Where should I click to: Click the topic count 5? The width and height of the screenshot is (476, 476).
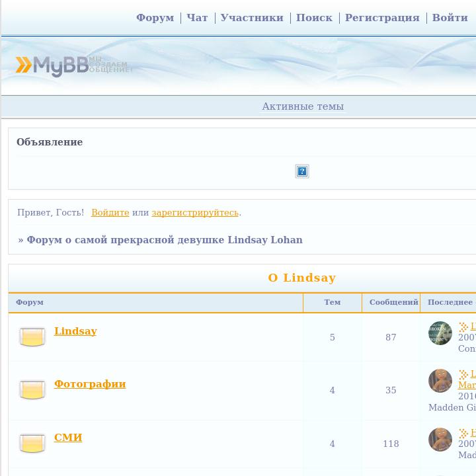click(333, 337)
